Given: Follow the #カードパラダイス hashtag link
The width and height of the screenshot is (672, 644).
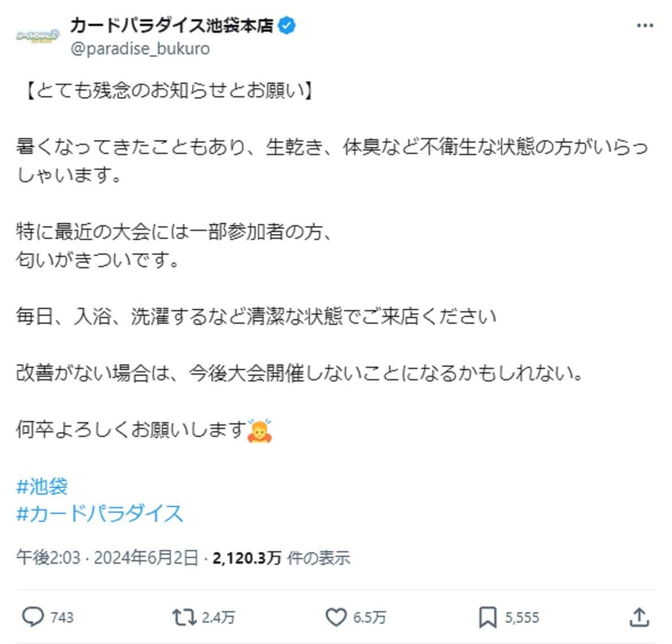Looking at the screenshot, I should point(100,514).
